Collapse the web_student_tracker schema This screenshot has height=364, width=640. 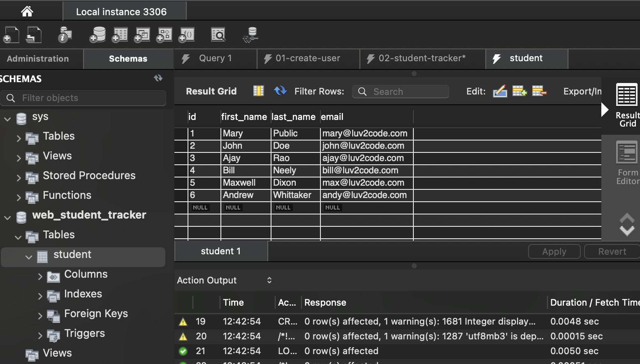(x=7, y=218)
